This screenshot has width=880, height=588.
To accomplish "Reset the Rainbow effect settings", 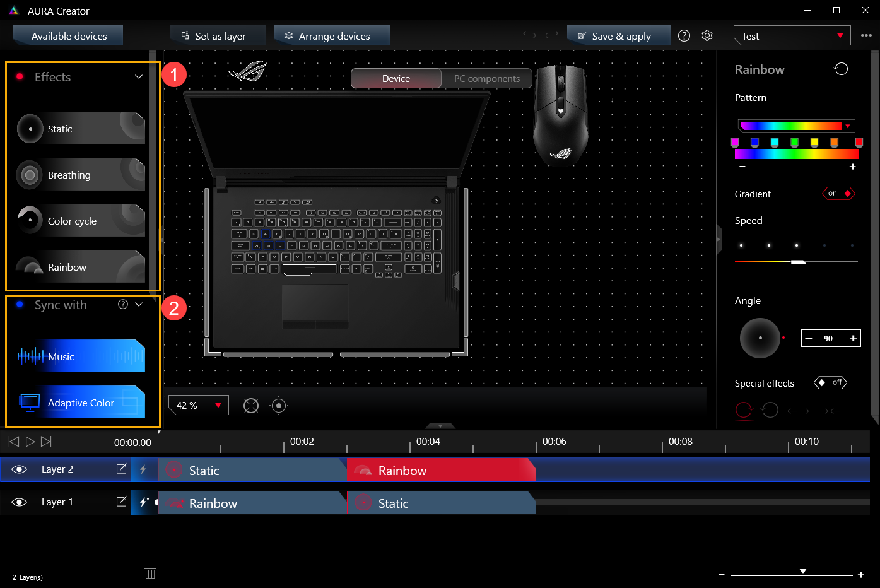I will pyautogui.click(x=841, y=69).
